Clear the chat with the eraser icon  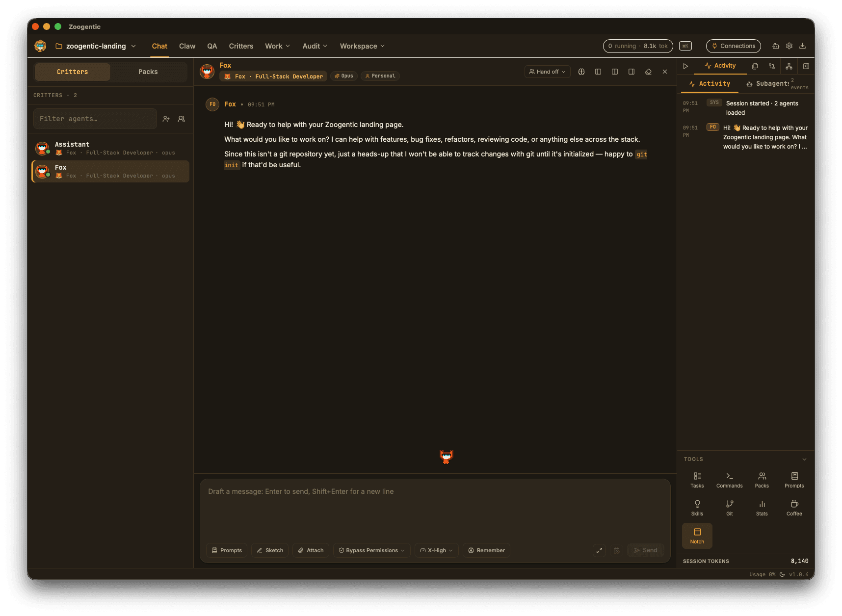648,72
